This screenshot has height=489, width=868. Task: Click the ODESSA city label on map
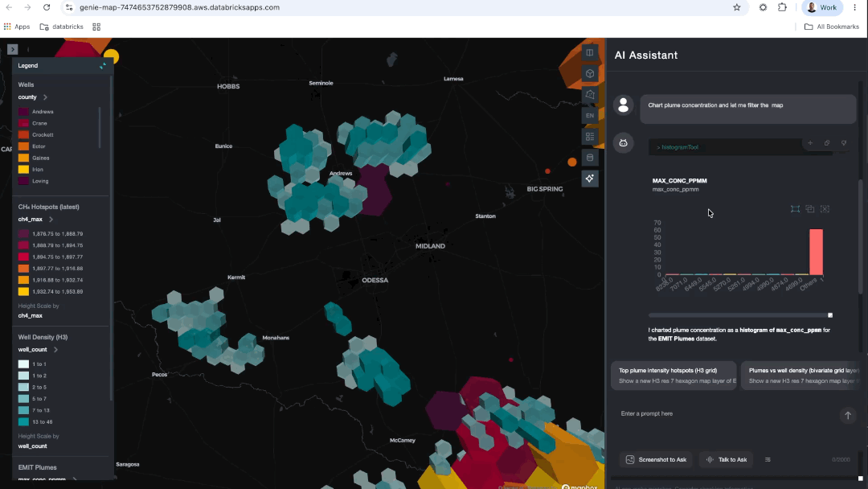[x=375, y=280]
